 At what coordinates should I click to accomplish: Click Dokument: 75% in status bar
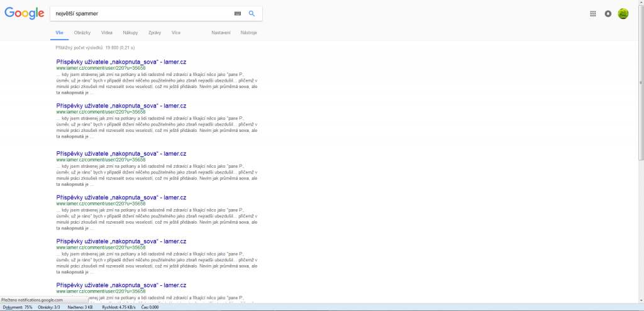18,307
